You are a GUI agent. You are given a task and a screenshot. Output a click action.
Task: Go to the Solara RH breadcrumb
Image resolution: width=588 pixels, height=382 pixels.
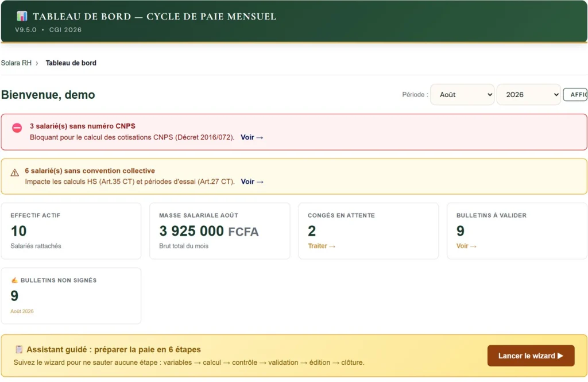[x=16, y=63]
